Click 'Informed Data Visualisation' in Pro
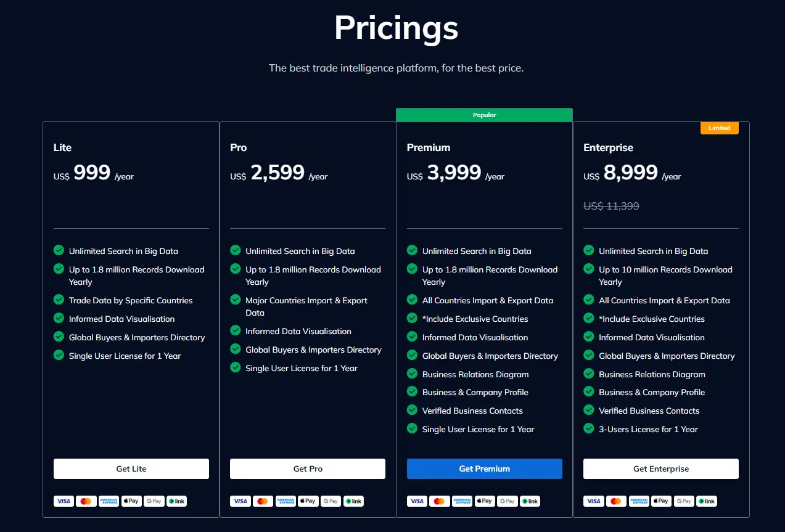 (298, 331)
